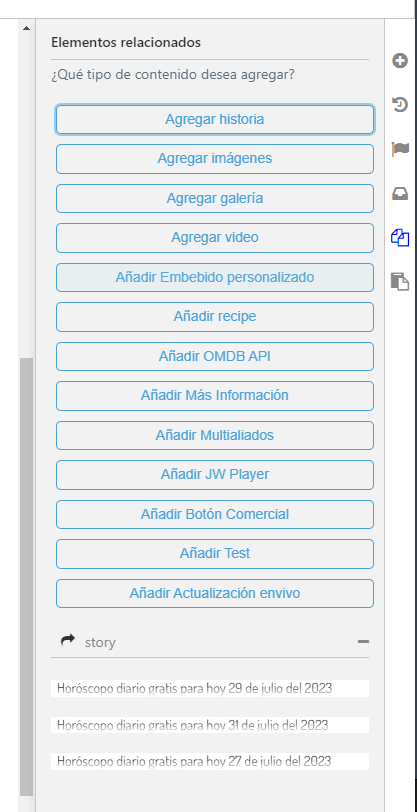The width and height of the screenshot is (417, 812).
Task: Click the blue copy documents icon
Action: (400, 238)
